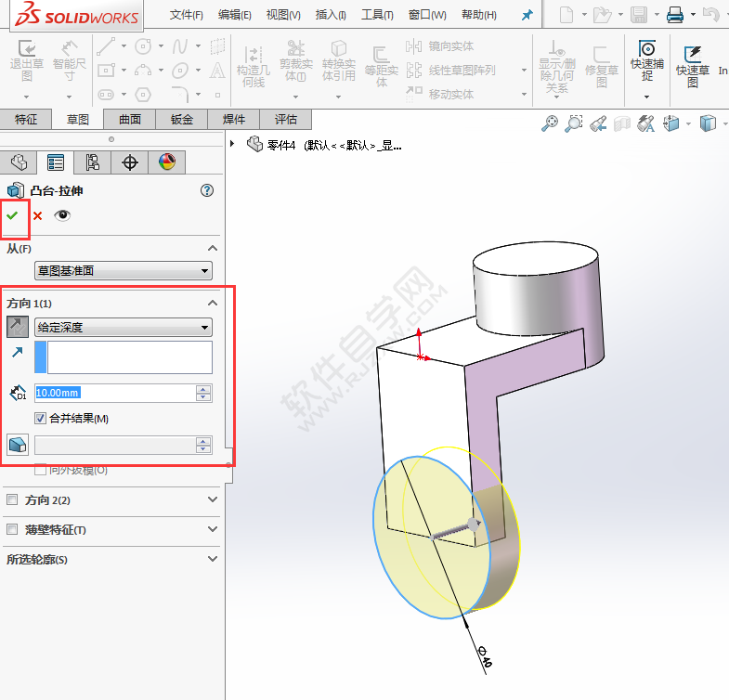Select the Offset Entities tool
Screen dimensions: 729x700
tap(382, 67)
